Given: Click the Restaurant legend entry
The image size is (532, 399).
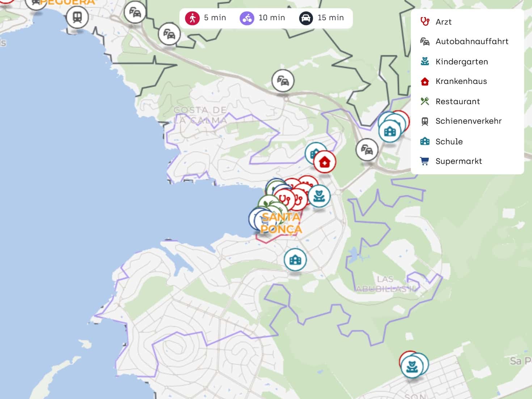Looking at the screenshot, I should [457, 102].
